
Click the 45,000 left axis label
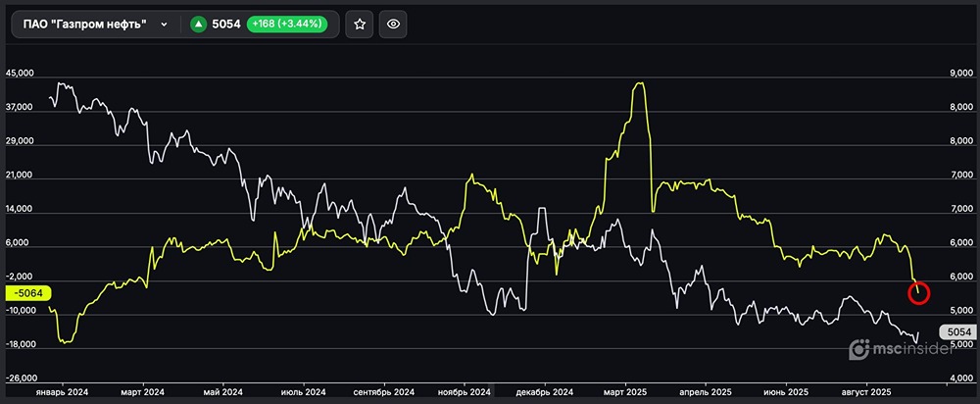(x=20, y=74)
